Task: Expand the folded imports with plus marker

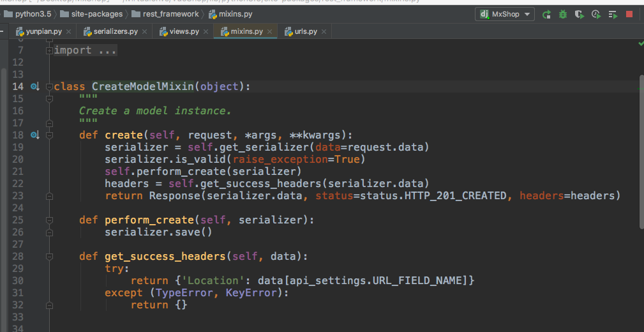Action: click(49, 50)
